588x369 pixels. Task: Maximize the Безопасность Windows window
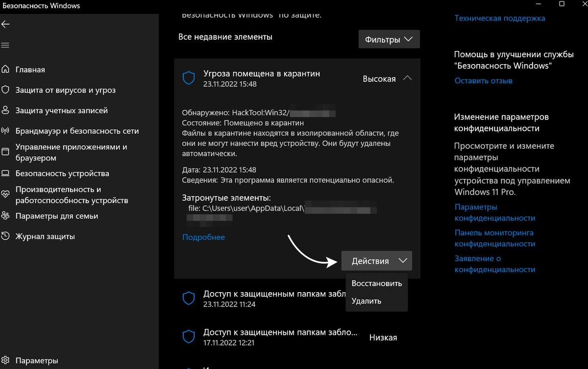coord(562,4)
